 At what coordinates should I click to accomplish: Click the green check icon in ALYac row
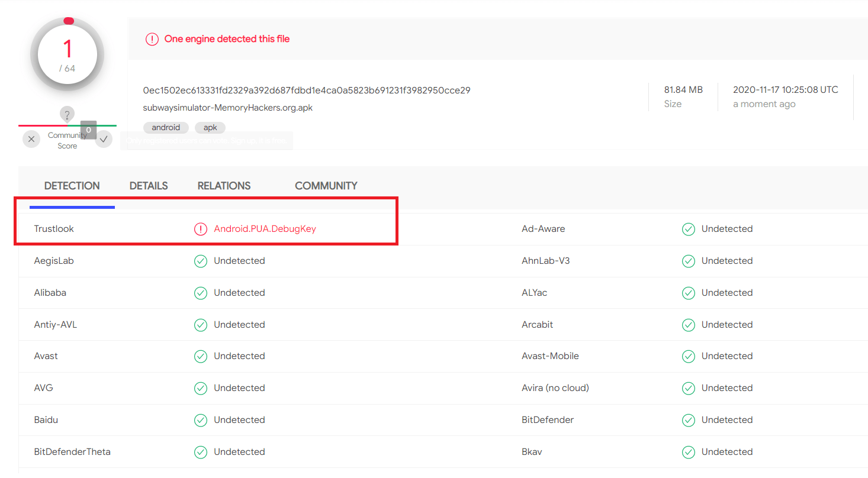click(689, 293)
